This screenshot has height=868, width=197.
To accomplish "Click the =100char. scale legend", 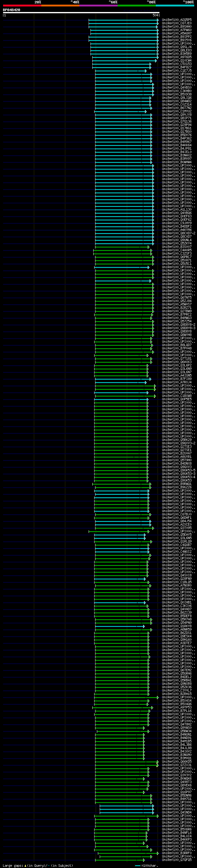I will tap(146, 865).
